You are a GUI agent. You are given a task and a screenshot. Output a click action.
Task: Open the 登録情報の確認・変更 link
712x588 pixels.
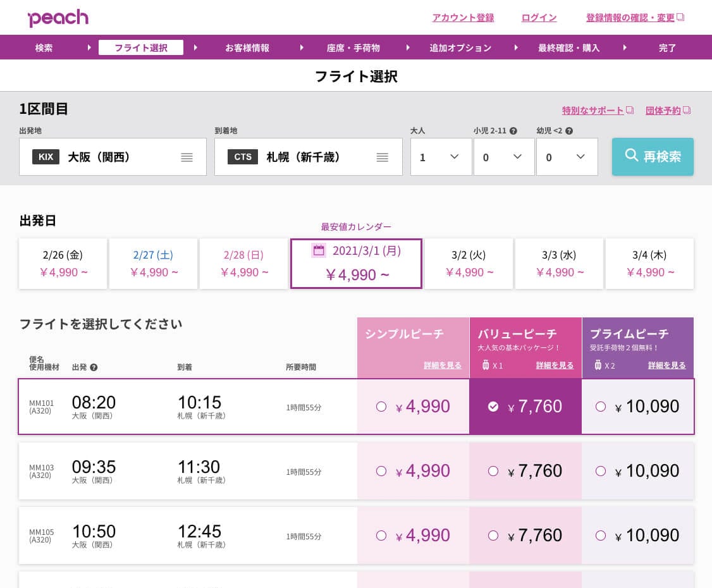(x=630, y=18)
